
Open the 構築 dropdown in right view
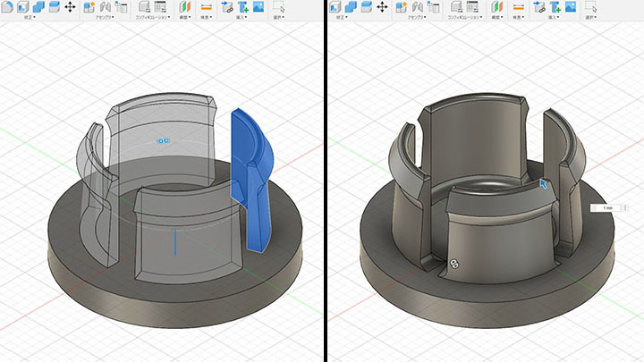point(497,17)
